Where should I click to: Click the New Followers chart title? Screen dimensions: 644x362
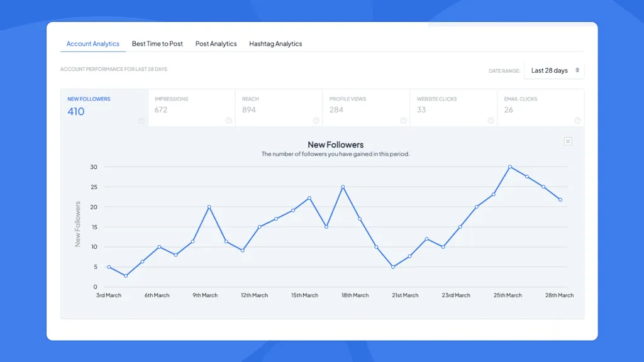pos(336,145)
